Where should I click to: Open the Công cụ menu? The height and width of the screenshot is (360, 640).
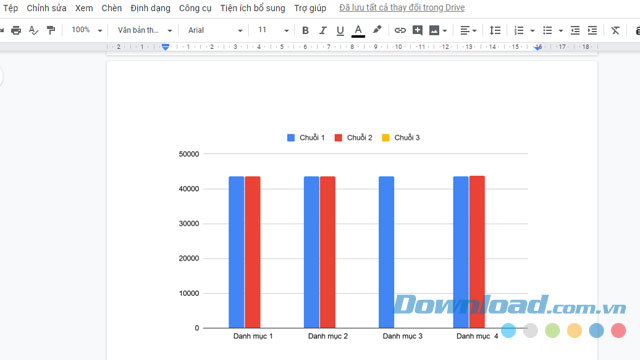(x=195, y=8)
